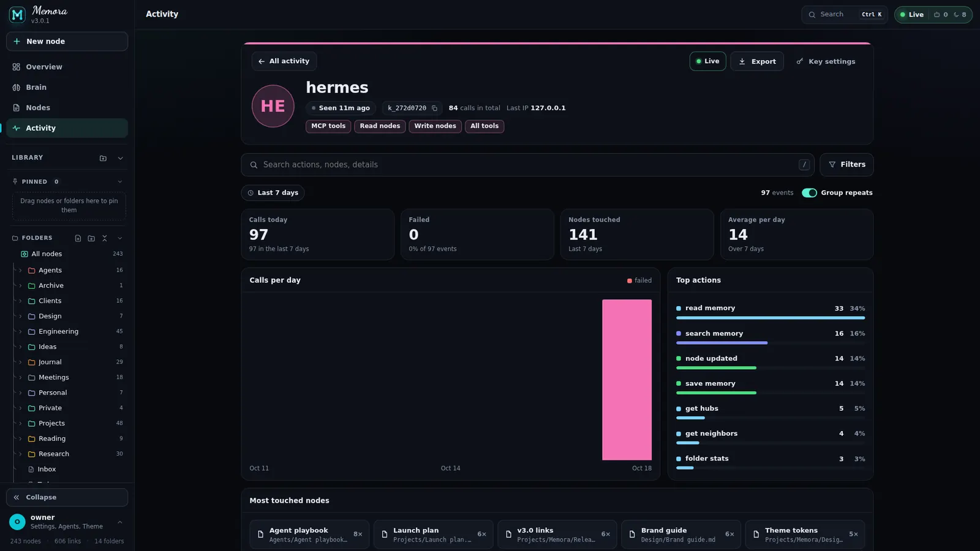Add new folder in Library header

click(103, 158)
